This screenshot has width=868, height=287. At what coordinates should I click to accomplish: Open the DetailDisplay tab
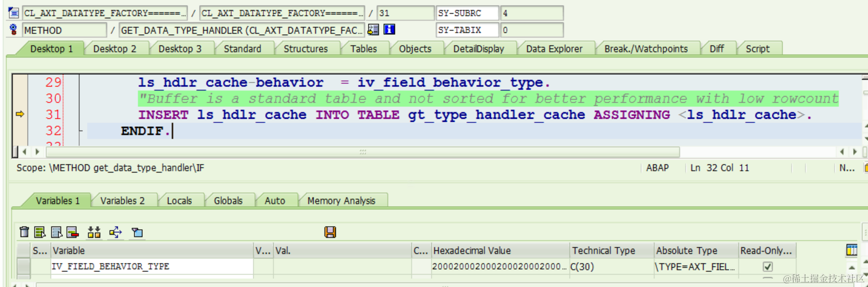479,49
